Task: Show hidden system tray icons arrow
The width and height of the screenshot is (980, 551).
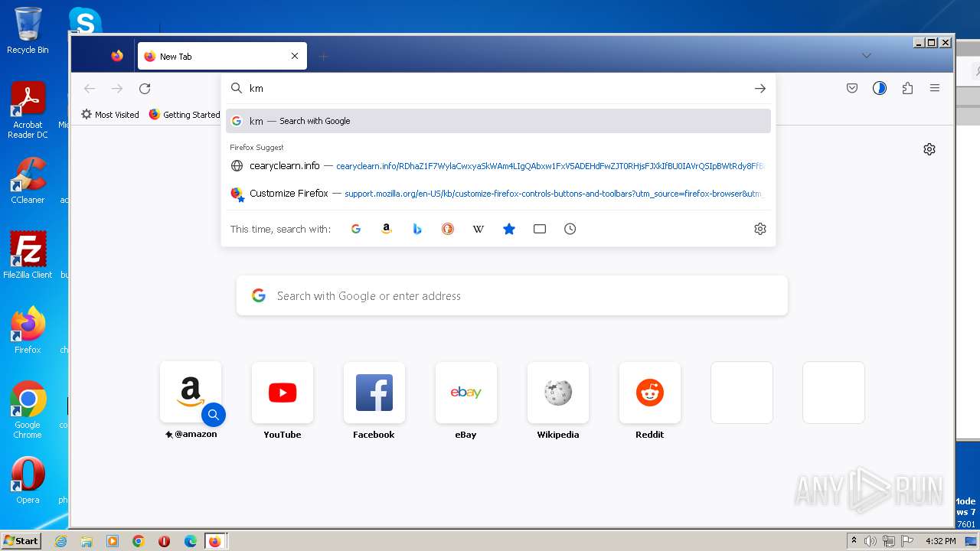Action: (854, 541)
